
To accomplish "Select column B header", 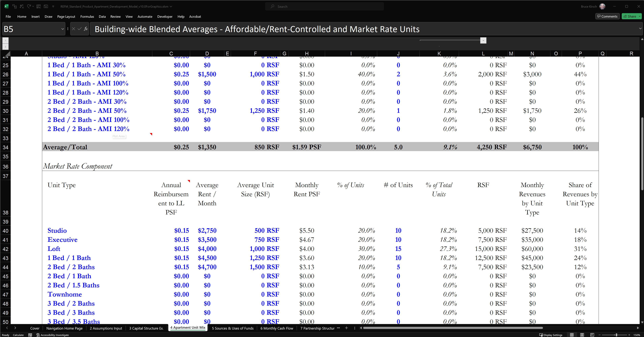I will tap(97, 54).
